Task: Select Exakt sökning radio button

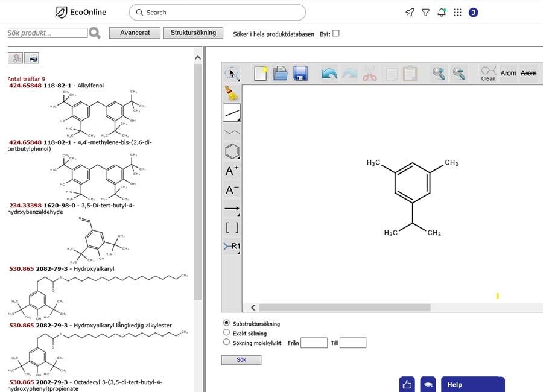Action: pos(227,333)
